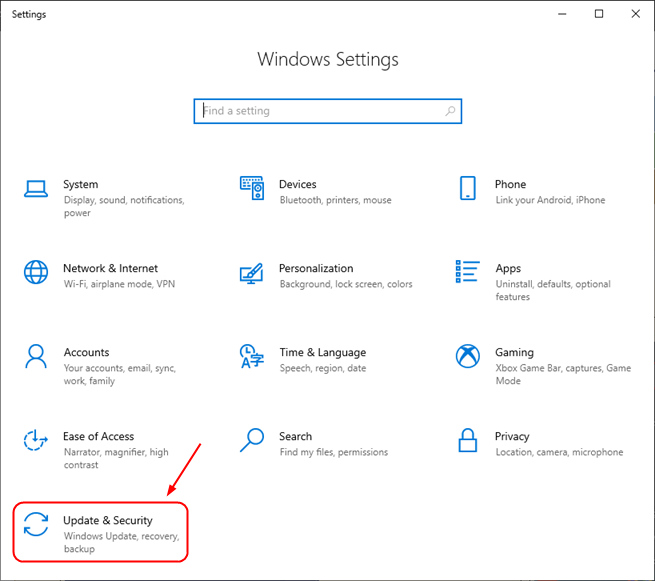Click the magnifier in the search box
Image resolution: width=655 pixels, height=581 pixels.
pyautogui.click(x=450, y=111)
